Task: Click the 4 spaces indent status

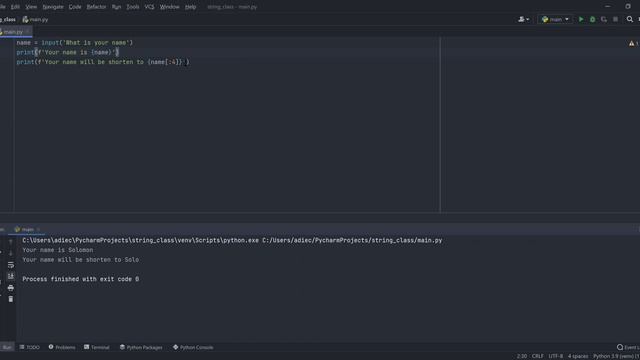Action: tap(578, 356)
